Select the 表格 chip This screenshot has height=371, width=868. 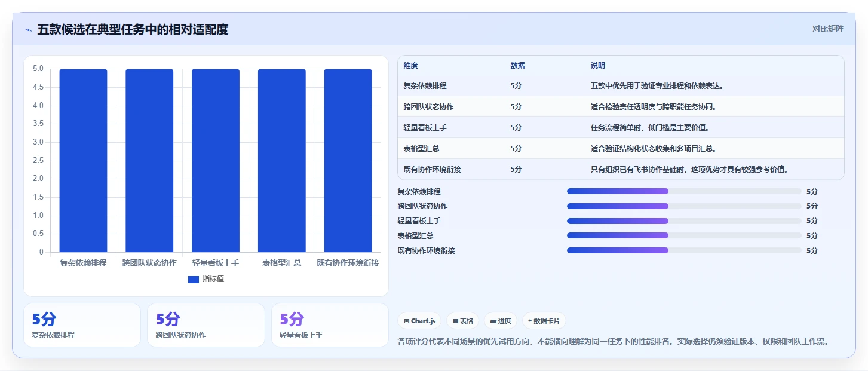(463, 321)
